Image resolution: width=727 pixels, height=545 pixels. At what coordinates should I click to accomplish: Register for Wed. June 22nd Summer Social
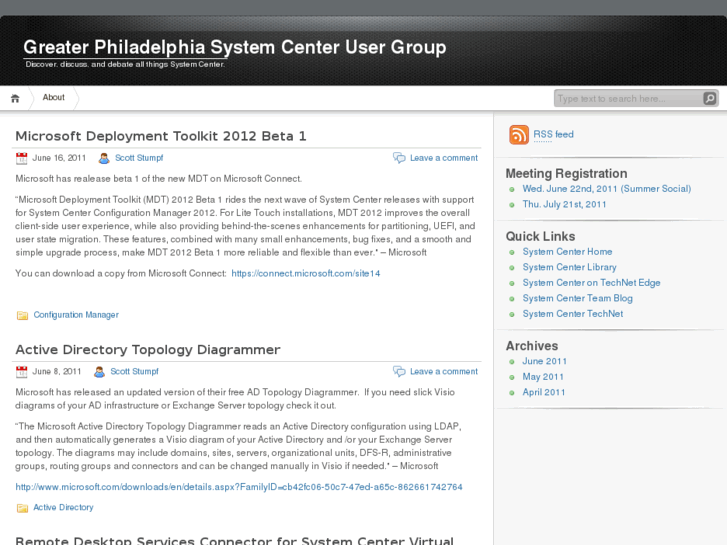pos(606,189)
